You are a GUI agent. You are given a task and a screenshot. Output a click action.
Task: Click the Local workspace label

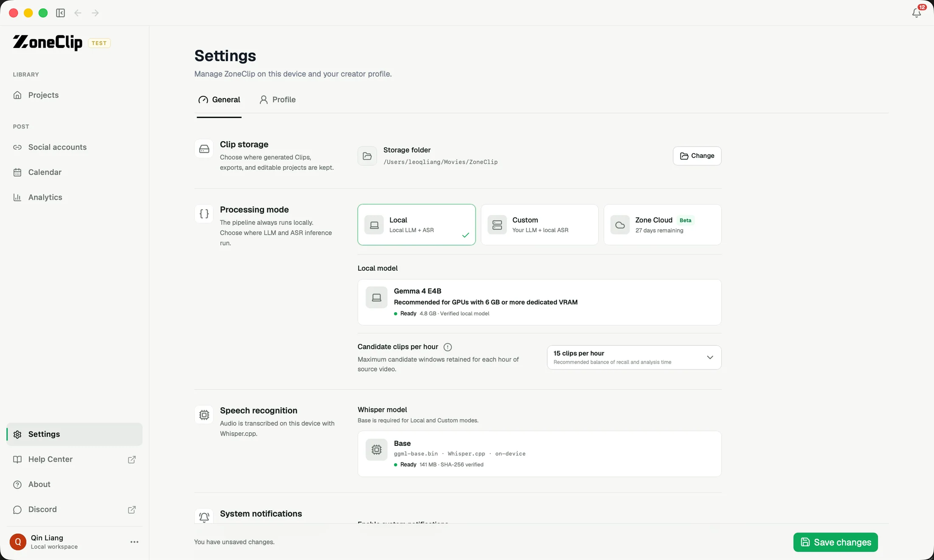coord(54,547)
